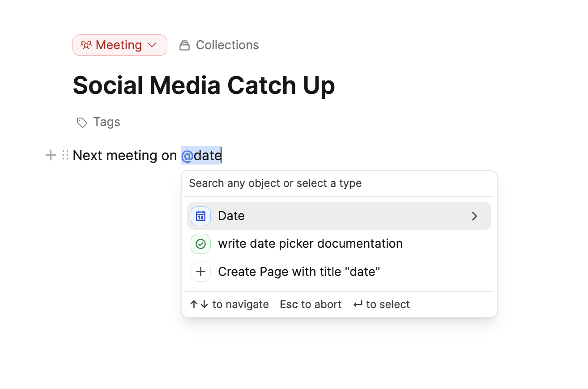This screenshot has height=389, width=588.
Task: Select the Date option in the menu
Action: [x=231, y=216]
